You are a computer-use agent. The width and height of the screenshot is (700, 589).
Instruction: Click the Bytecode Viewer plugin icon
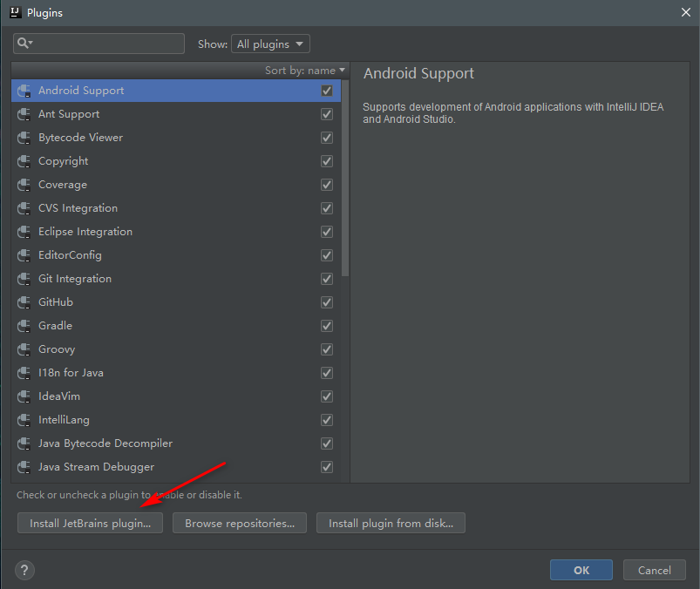click(x=24, y=138)
